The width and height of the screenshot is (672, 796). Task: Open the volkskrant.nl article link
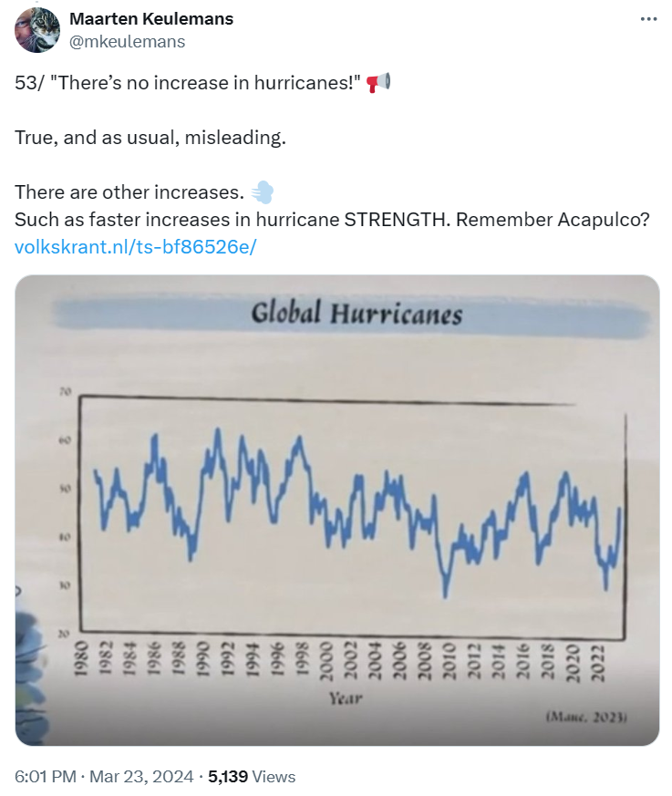coord(136,247)
